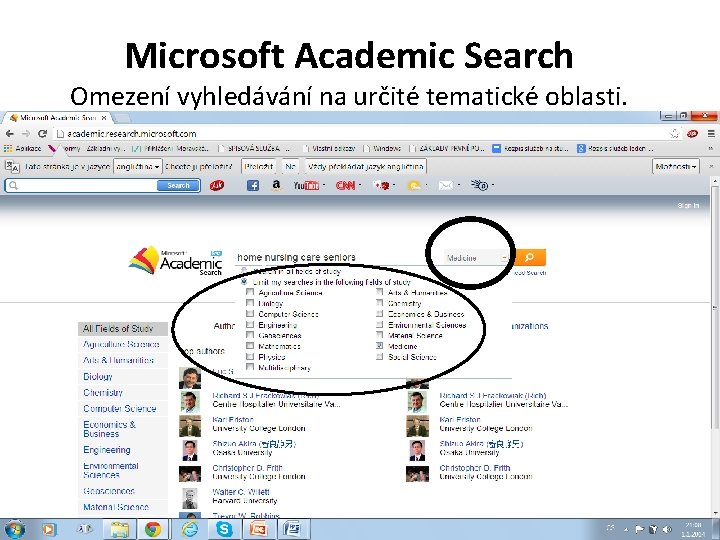Expand the CNN toolbar dropdown arrow

pyautogui.click(x=360, y=185)
